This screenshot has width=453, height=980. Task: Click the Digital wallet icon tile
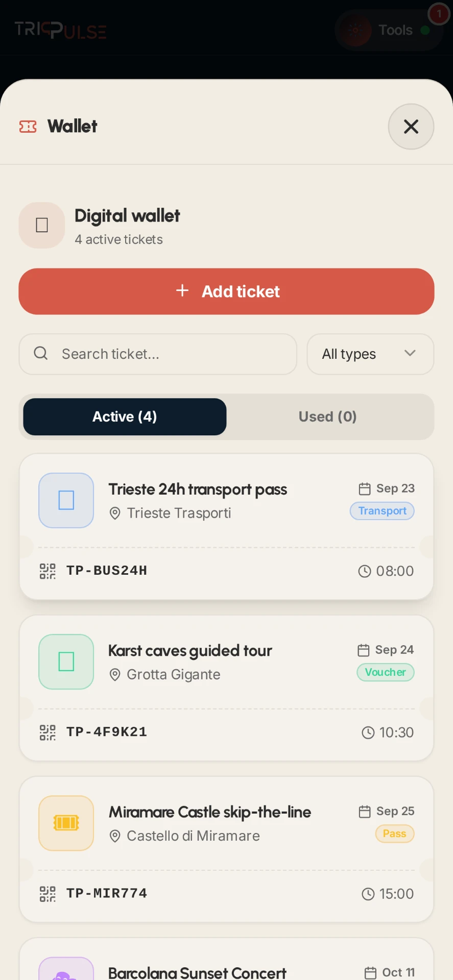[42, 225]
